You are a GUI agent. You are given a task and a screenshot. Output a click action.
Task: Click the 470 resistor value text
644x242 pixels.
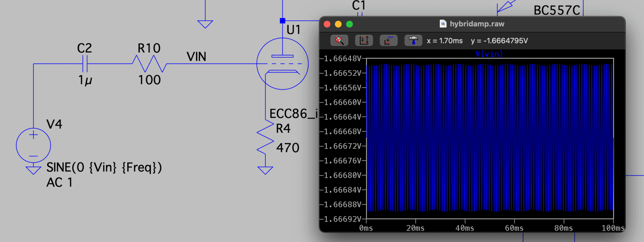click(x=288, y=148)
